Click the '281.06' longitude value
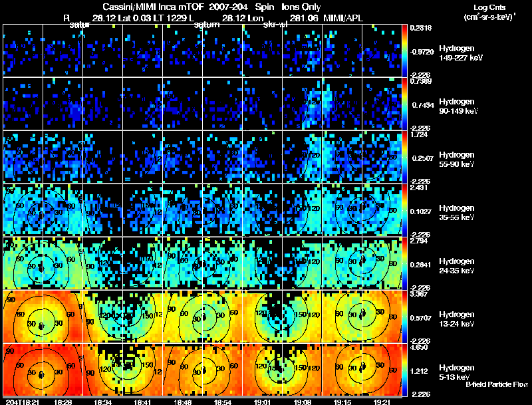Image resolution: width=532 pixels, height=405 pixels. tap(304, 18)
